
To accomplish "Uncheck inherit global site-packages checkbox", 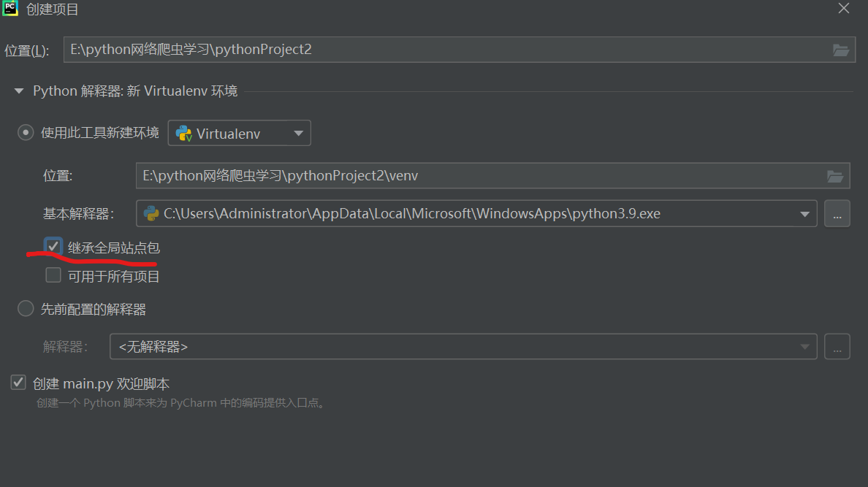I will 53,246.
